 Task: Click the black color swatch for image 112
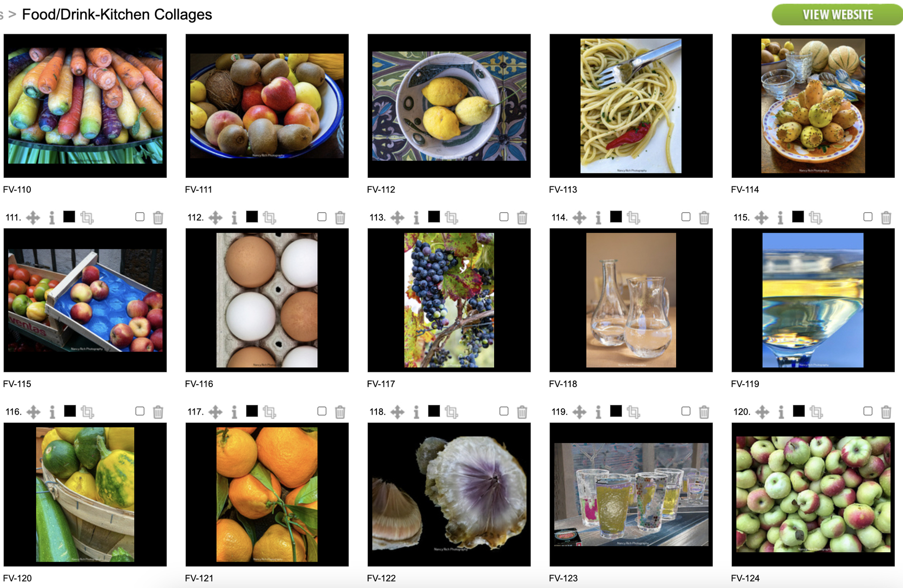click(251, 217)
